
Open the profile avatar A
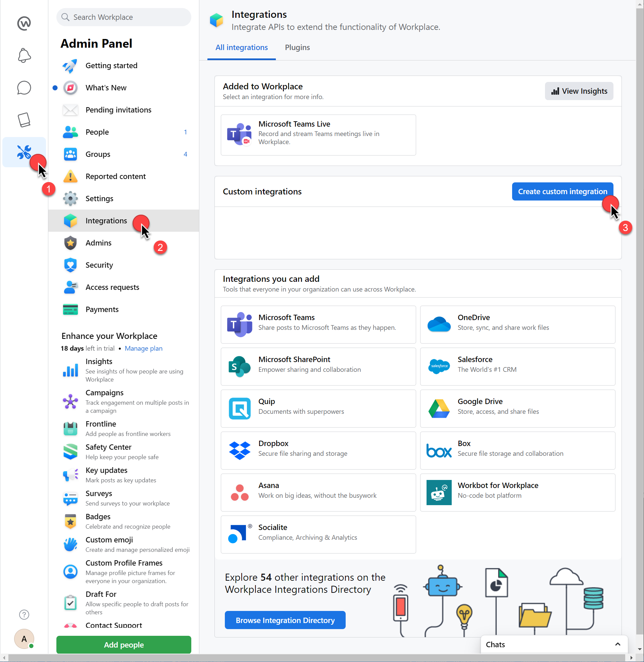point(24,638)
